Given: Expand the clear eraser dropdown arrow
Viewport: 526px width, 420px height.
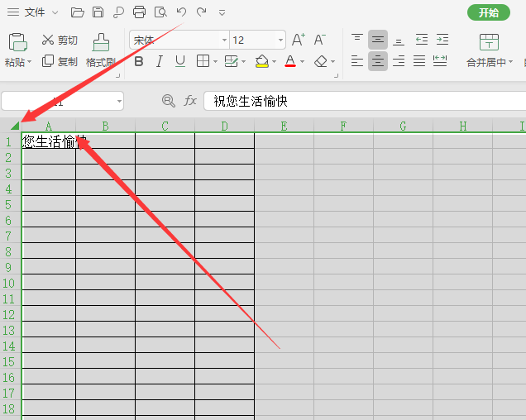Looking at the screenshot, I should pyautogui.click(x=332, y=62).
